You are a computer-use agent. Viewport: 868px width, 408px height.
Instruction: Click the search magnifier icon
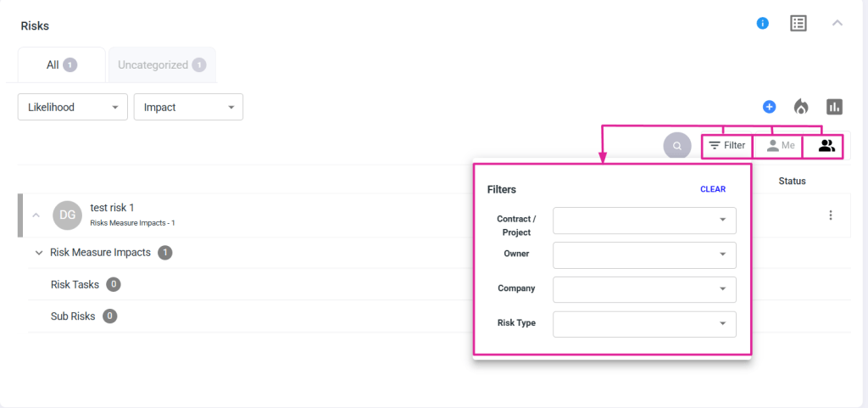click(677, 146)
